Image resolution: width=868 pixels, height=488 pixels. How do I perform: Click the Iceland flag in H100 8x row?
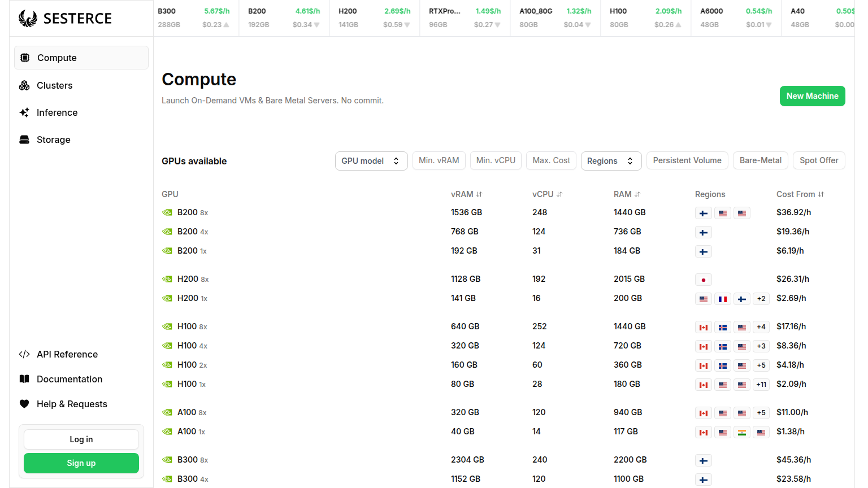tap(723, 327)
